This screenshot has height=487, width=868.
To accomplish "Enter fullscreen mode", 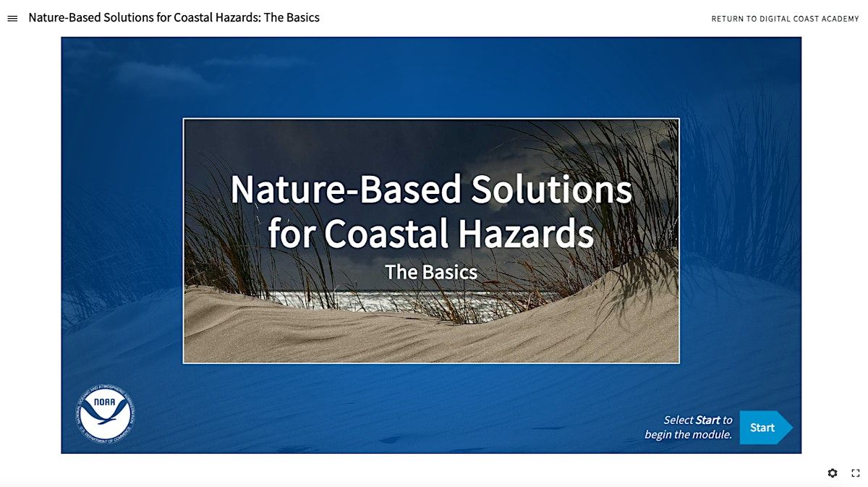I will (855, 473).
